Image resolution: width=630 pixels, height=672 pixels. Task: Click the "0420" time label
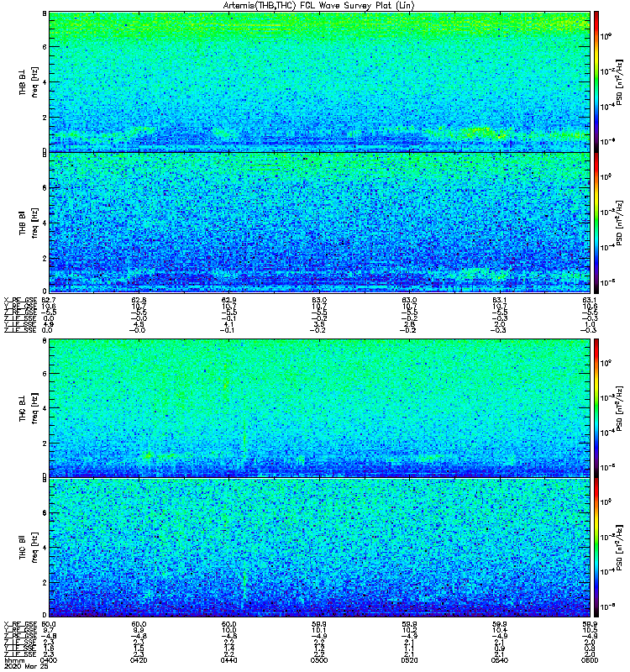pos(139,660)
